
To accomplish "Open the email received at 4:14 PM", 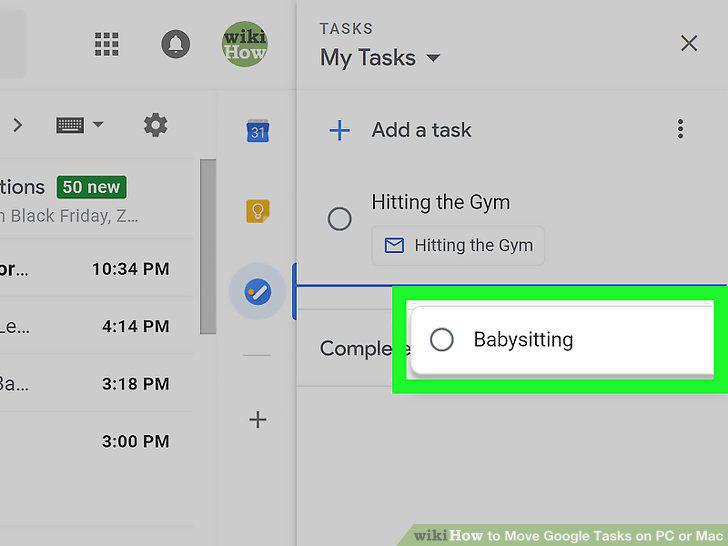I will tap(97, 326).
